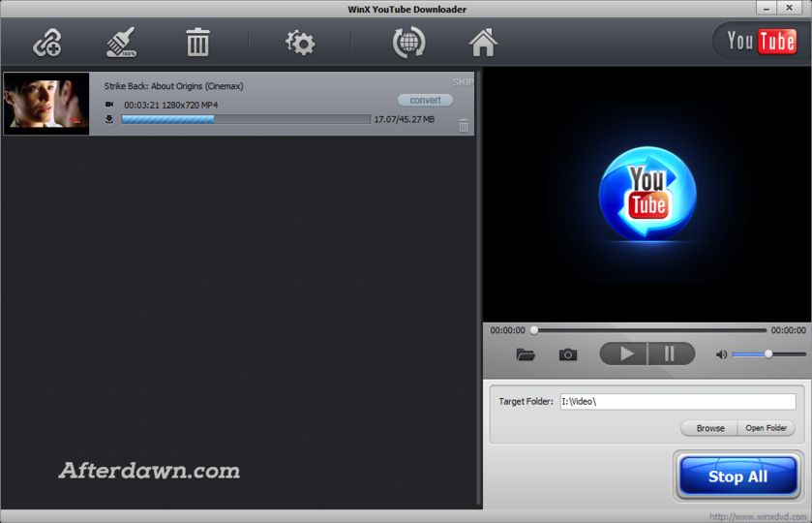The width and height of the screenshot is (812, 523).
Task: Take snapshot with the camera icon
Action: [x=568, y=354]
